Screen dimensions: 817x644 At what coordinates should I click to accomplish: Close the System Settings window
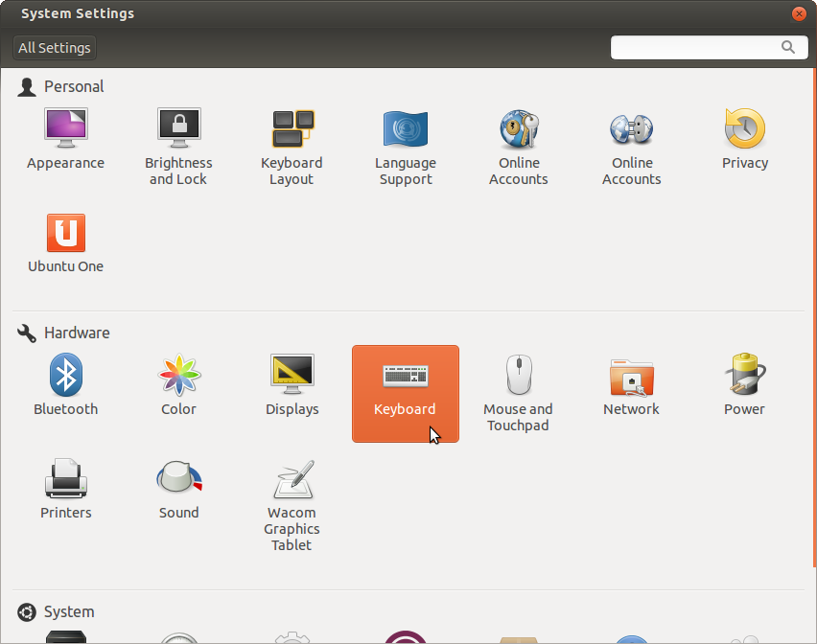pyautogui.click(x=798, y=14)
